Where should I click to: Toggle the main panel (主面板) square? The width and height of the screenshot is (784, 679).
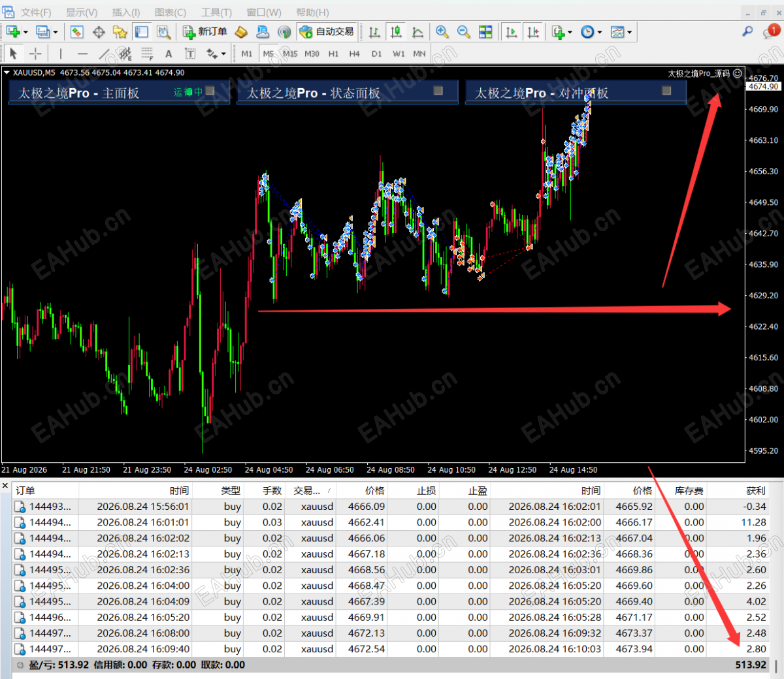210,91
